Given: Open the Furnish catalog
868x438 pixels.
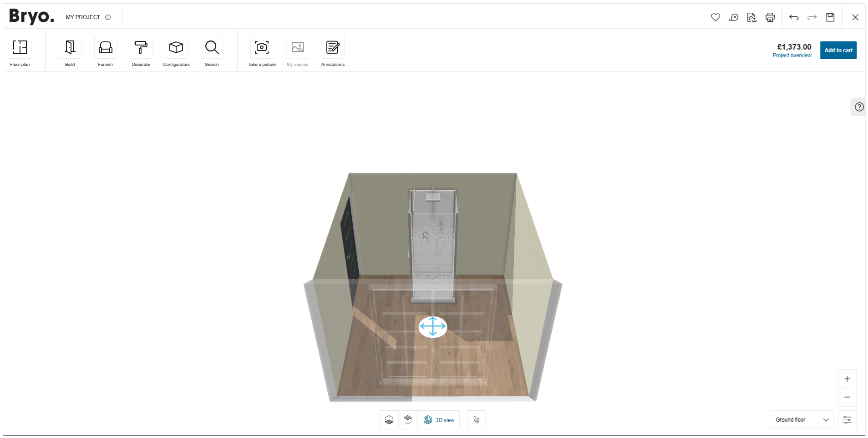Looking at the screenshot, I should [x=105, y=48].
